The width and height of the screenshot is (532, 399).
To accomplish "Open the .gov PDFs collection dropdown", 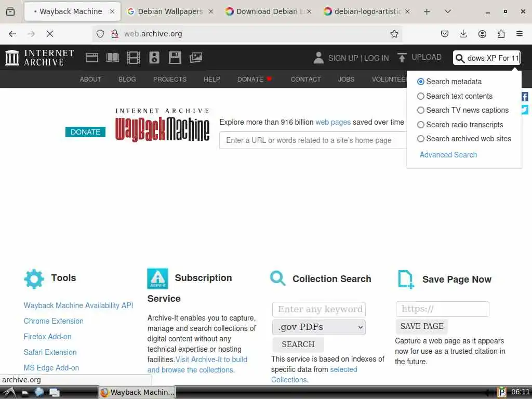I will click(x=319, y=327).
